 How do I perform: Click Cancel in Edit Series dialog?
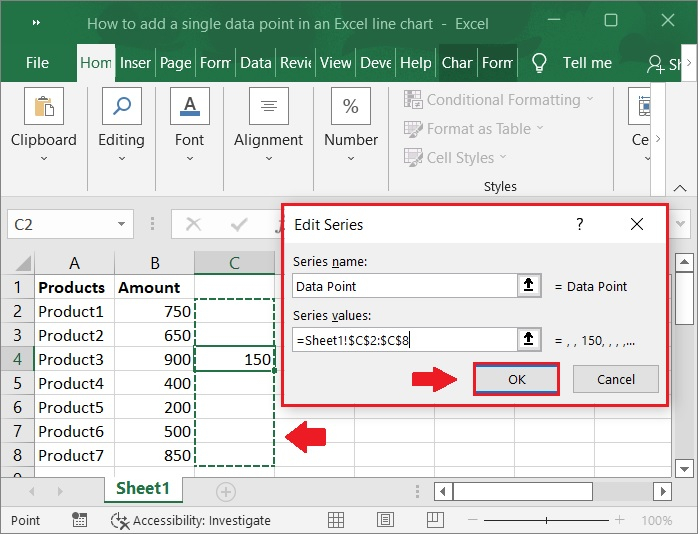[616, 379]
